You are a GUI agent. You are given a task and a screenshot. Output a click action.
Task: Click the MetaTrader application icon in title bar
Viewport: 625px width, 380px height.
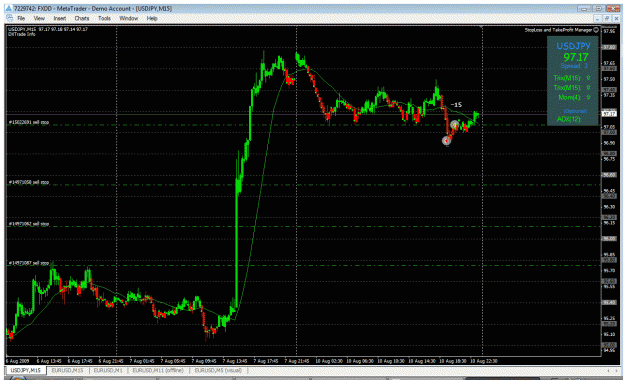pos(8,8)
